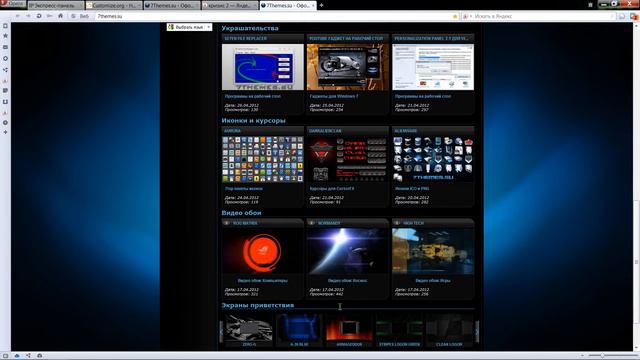Select the Clear Logon thumbnail
Screen dimensions: 640x360
[x=449, y=329]
